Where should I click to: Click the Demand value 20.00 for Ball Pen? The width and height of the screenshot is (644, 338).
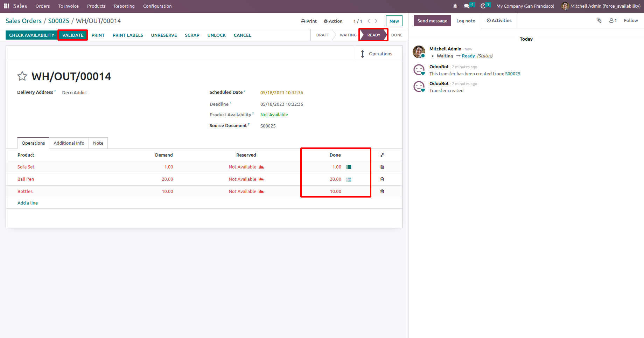click(x=167, y=179)
